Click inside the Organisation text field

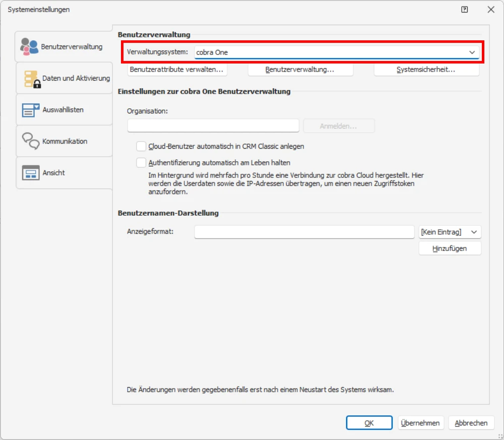point(213,125)
